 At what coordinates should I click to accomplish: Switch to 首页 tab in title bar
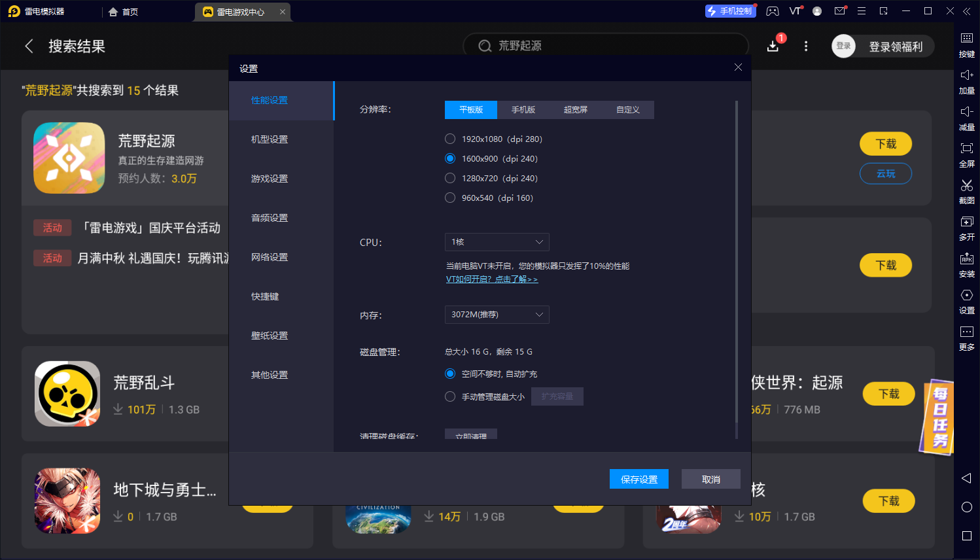click(x=124, y=12)
